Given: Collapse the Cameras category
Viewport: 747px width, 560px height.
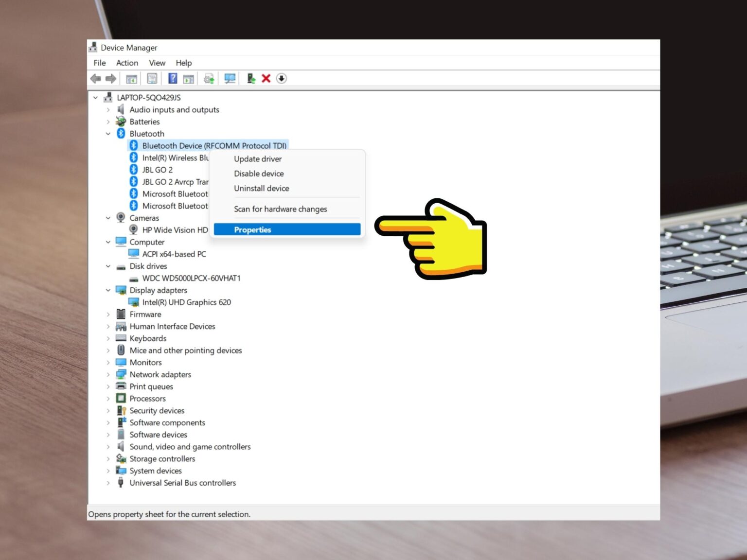Looking at the screenshot, I should coord(108,218).
